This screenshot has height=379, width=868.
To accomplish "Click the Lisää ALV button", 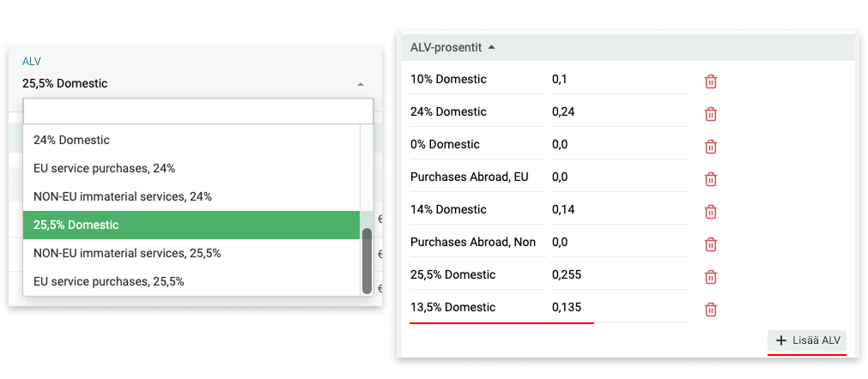I will 807,340.
